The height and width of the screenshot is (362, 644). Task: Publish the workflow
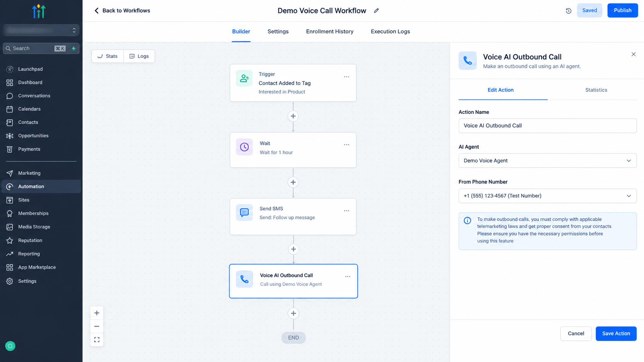tap(622, 10)
